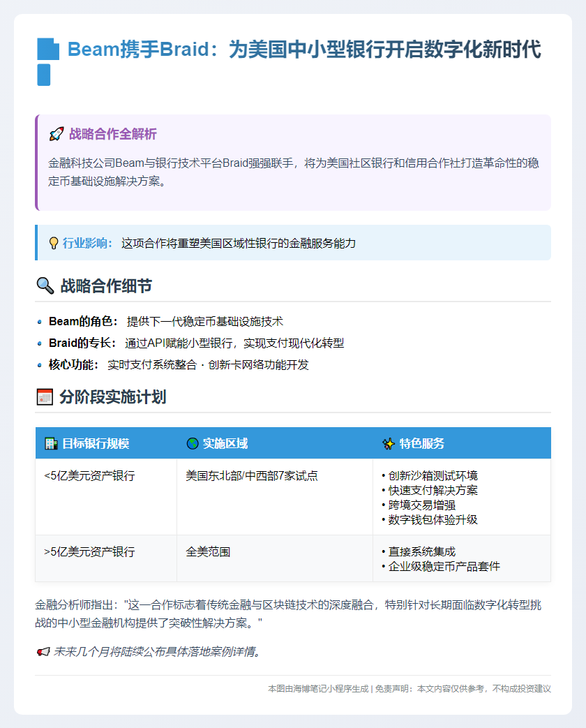
Task: Click the 创新沙箱测试环境 list entry
Action: pos(430,476)
